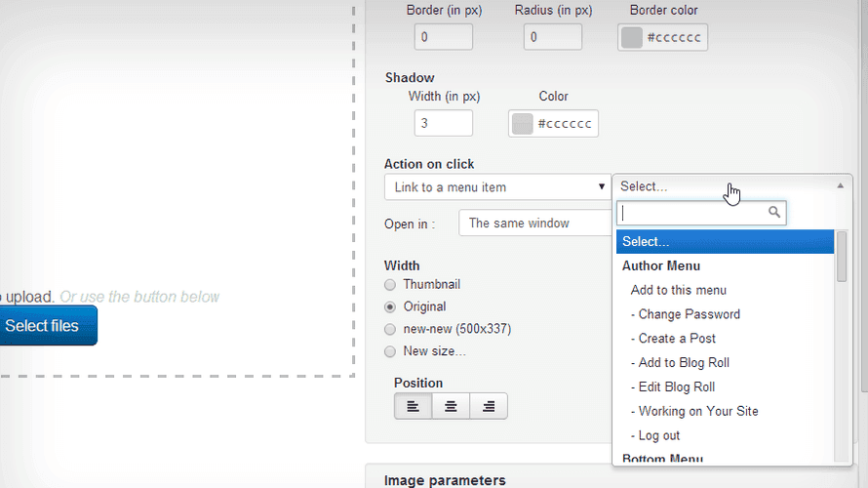
Task: Open the border color swatch
Action: 632,37
